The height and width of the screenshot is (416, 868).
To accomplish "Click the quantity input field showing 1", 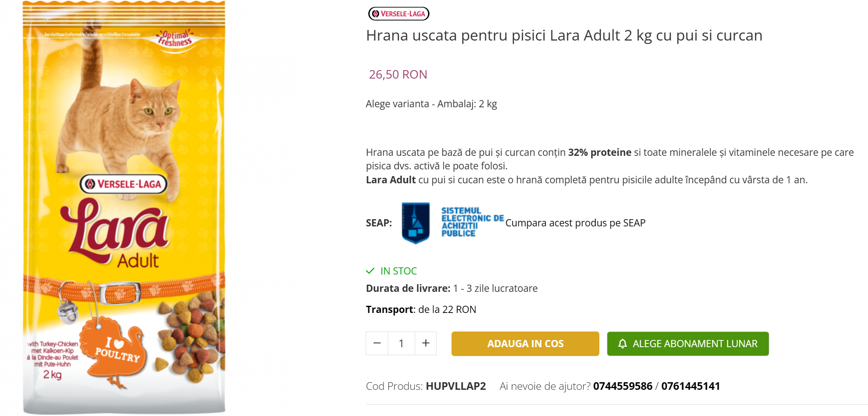I will [401, 343].
